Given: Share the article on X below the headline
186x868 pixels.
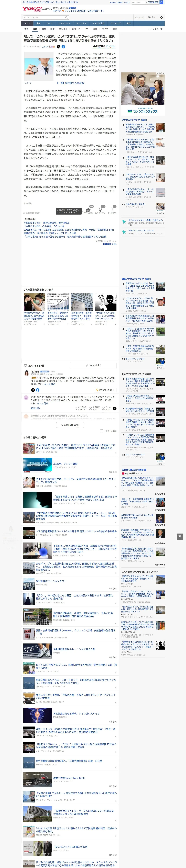Looking at the screenshot, I should 59,47.
